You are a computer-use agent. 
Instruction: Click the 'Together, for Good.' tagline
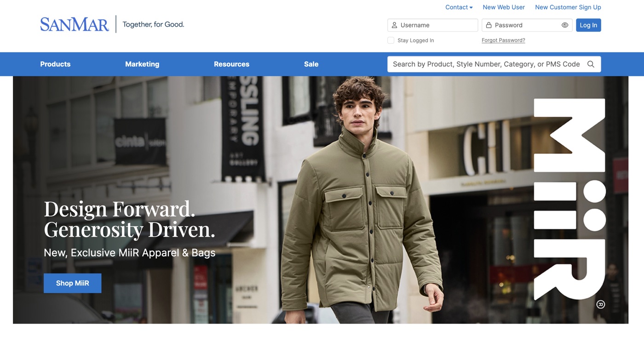coord(153,24)
